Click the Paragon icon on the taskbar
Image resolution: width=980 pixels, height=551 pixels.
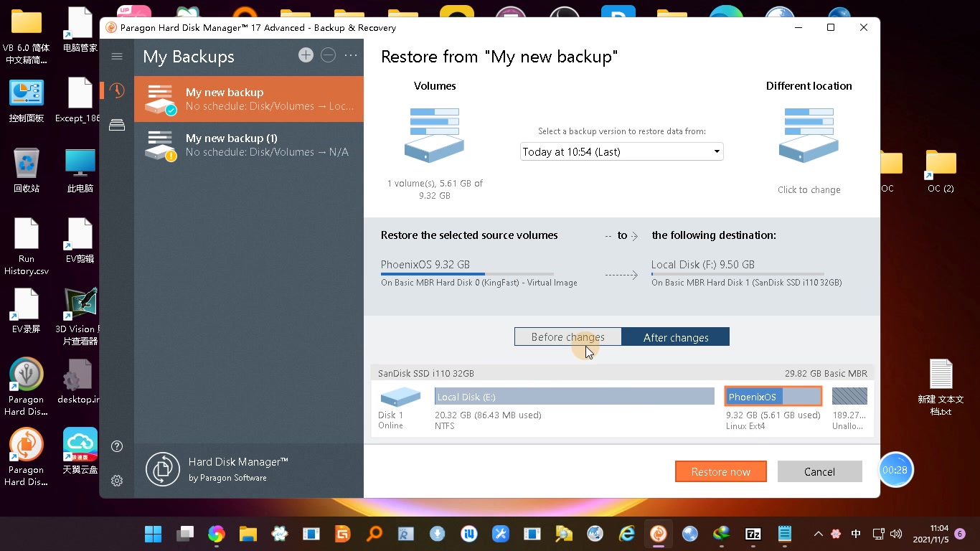659,534
